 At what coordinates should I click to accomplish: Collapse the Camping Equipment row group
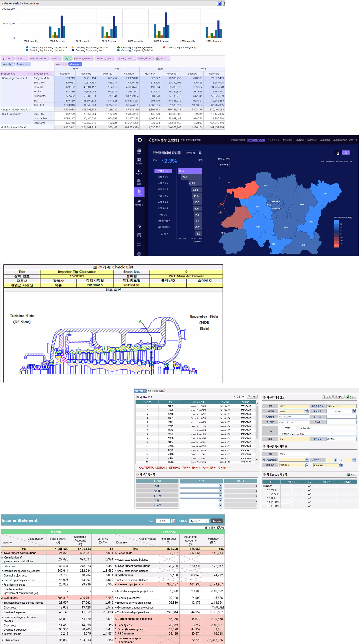(x=2, y=78)
